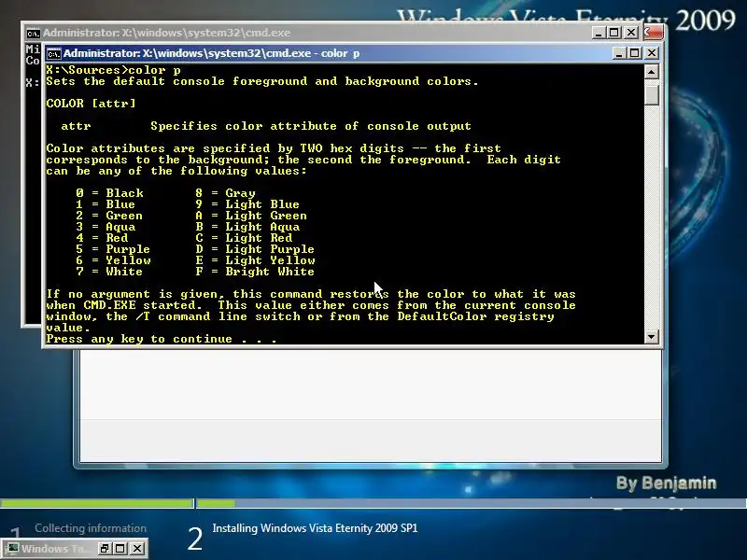This screenshot has height=560, width=747.
Task: Click the '6 = Yellow' color entry
Action: (113, 260)
